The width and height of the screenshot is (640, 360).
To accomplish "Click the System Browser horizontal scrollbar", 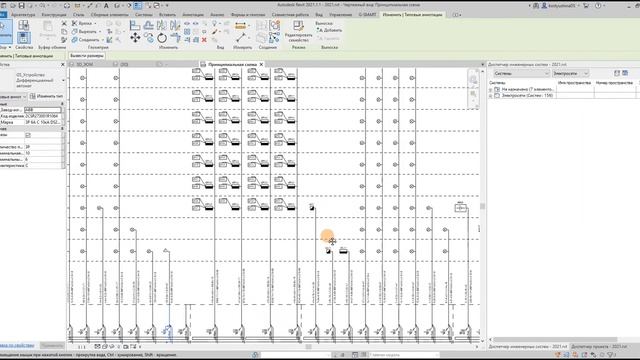I will 555,340.
